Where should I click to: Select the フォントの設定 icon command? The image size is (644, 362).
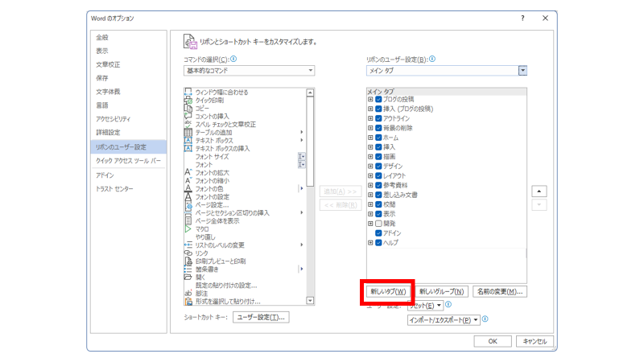tap(188, 196)
